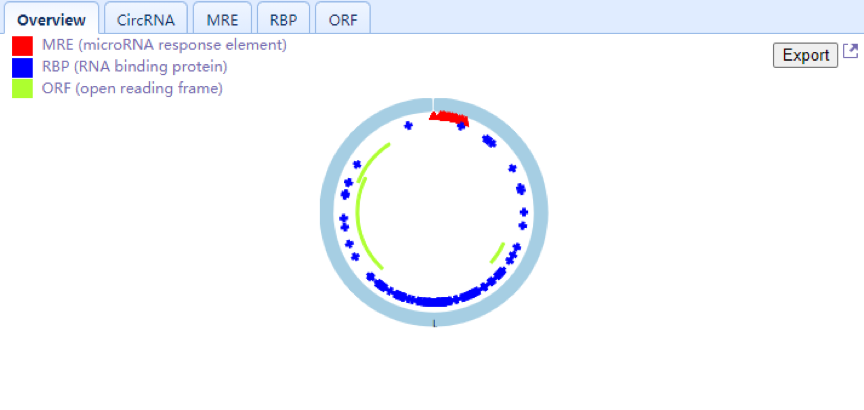Click the blue RBP legend swatch
864x410 pixels.
pos(22,67)
